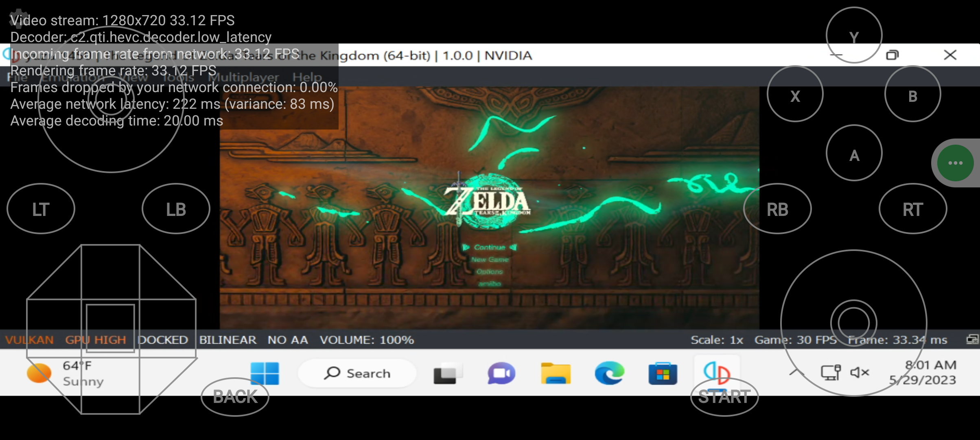Viewport: 980px width, 440px height.
Task: Open the Microsoft Store from the taskbar
Action: [x=663, y=373]
